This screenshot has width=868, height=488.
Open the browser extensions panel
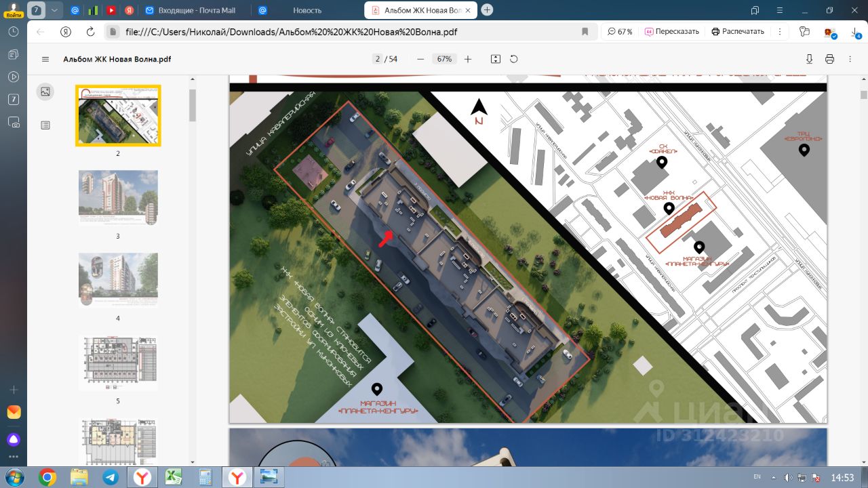(805, 32)
